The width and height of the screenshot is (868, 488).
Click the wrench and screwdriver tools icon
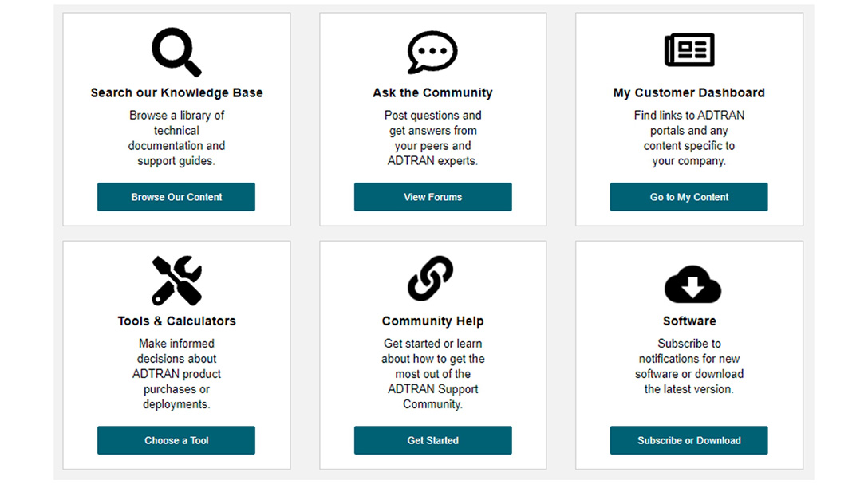(176, 280)
